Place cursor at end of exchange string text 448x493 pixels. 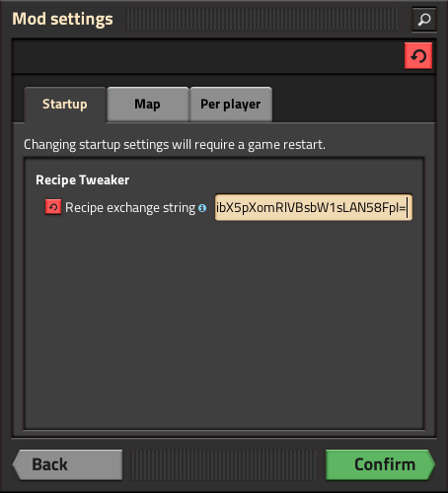click(409, 207)
